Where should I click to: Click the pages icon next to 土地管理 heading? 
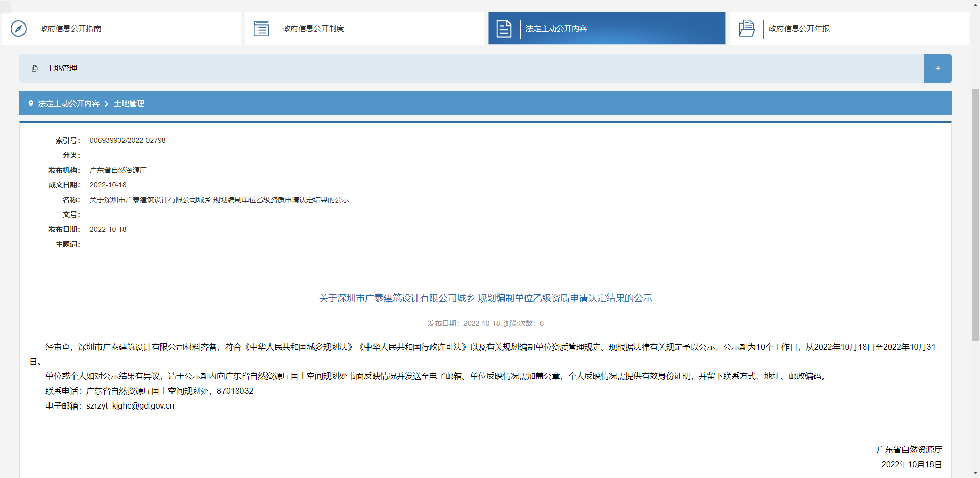click(34, 68)
